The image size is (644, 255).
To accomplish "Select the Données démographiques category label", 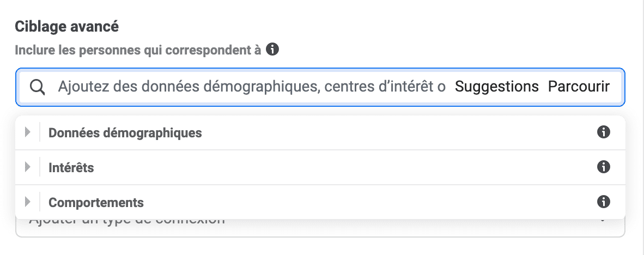I will [x=125, y=133].
